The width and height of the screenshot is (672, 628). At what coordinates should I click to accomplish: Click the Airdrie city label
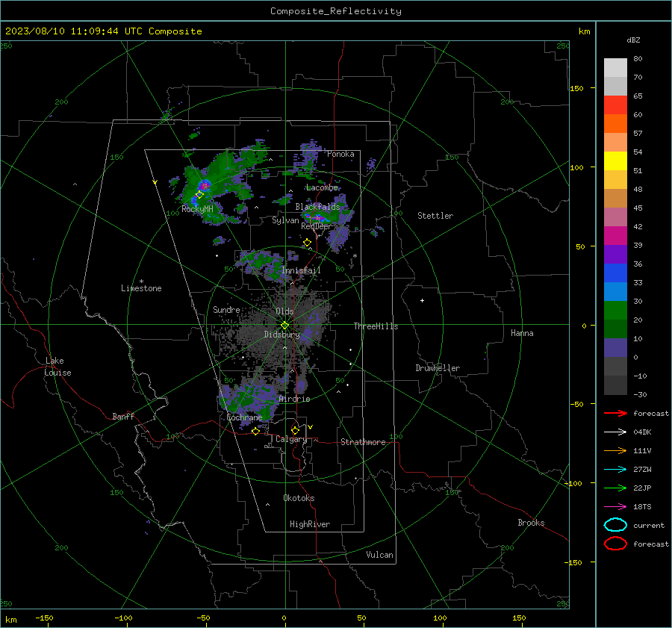[x=294, y=399]
